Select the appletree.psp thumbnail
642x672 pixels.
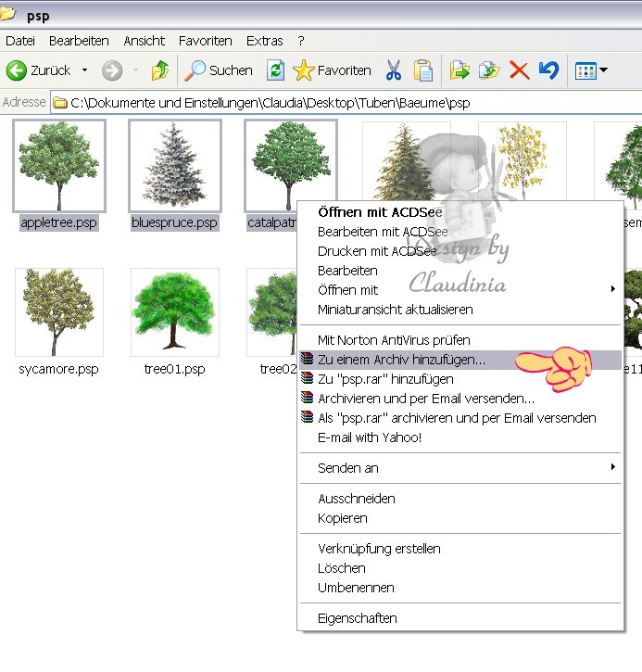(59, 166)
